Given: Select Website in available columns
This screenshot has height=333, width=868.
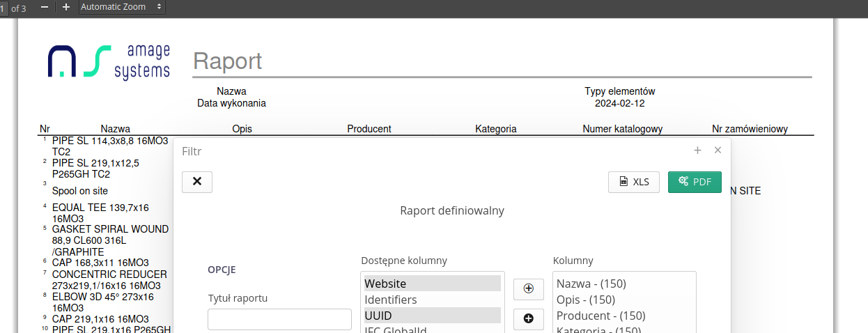Looking at the screenshot, I should (x=432, y=284).
